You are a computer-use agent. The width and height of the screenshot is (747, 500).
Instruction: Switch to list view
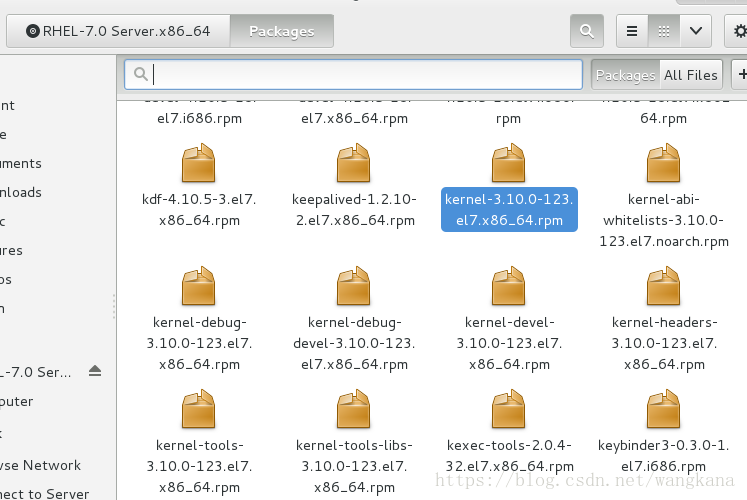point(632,31)
